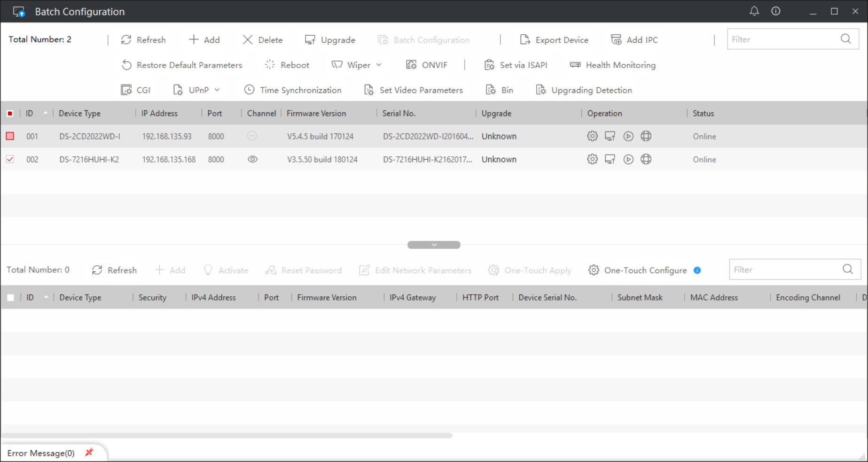868x462 pixels.
Task: Toggle the select-all checkbox in top table
Action: 10,113
